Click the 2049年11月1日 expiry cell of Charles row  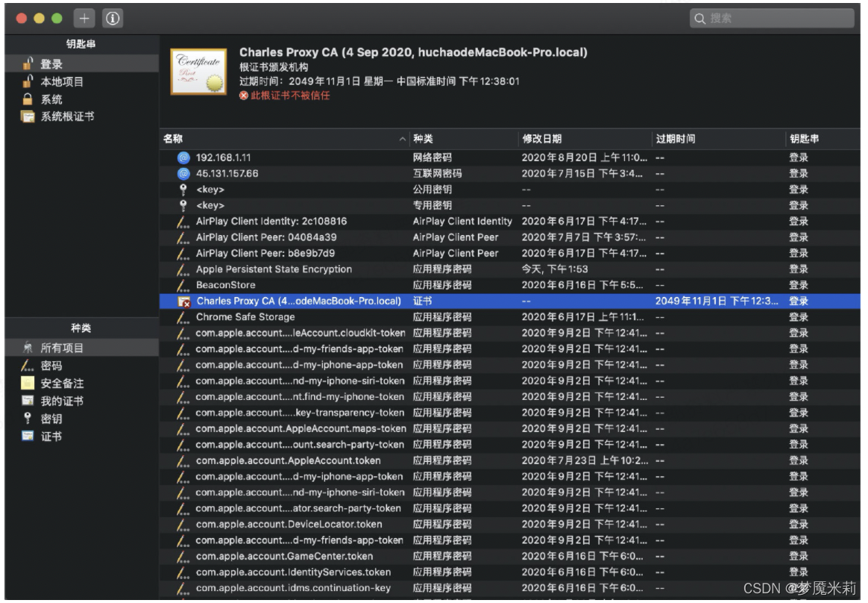(x=717, y=301)
